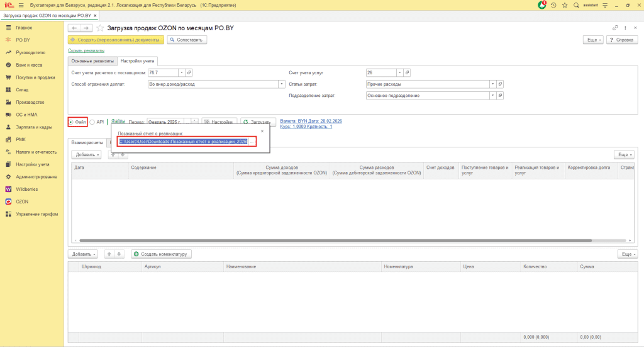
Task: Open Налоги и отчетность section
Action: click(x=36, y=152)
